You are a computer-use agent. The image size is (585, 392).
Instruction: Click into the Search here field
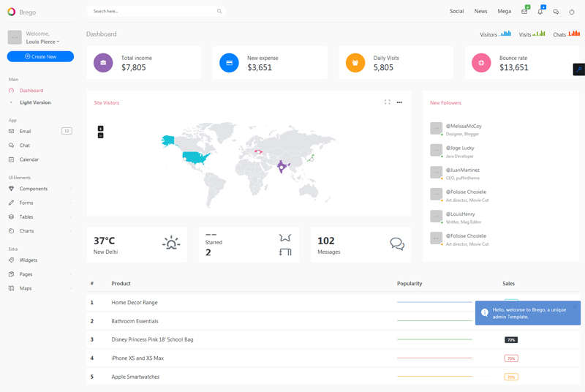click(x=150, y=12)
